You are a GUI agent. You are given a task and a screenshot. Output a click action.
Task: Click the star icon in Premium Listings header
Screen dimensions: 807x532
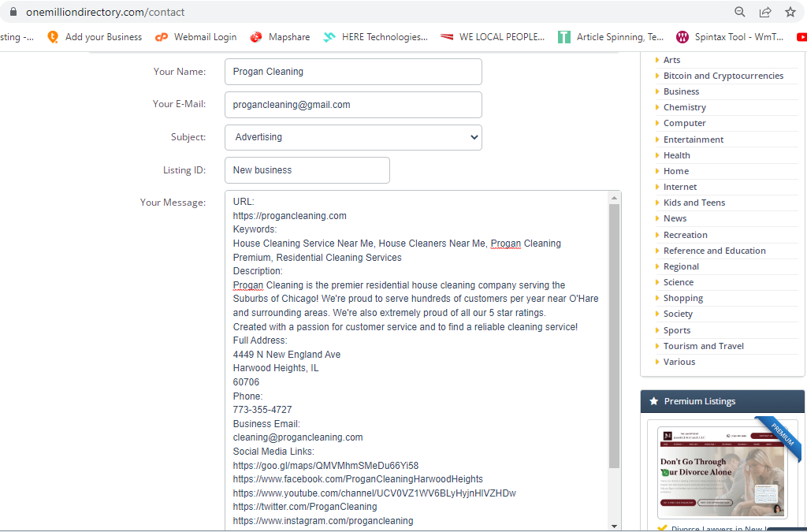[653, 401]
